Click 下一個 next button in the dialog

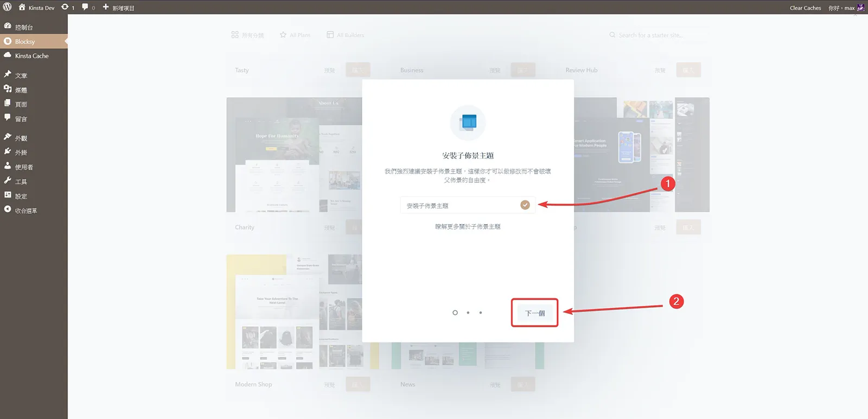(x=535, y=313)
